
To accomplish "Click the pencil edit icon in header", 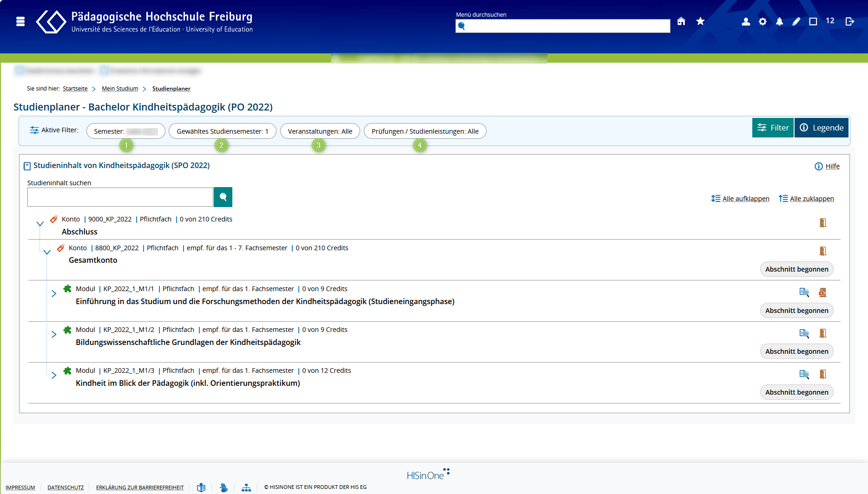I will pyautogui.click(x=796, y=21).
